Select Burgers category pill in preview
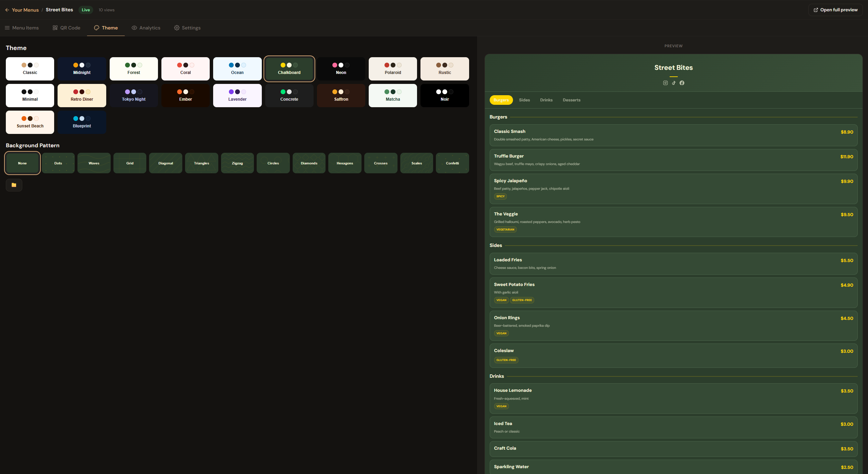 (501, 100)
